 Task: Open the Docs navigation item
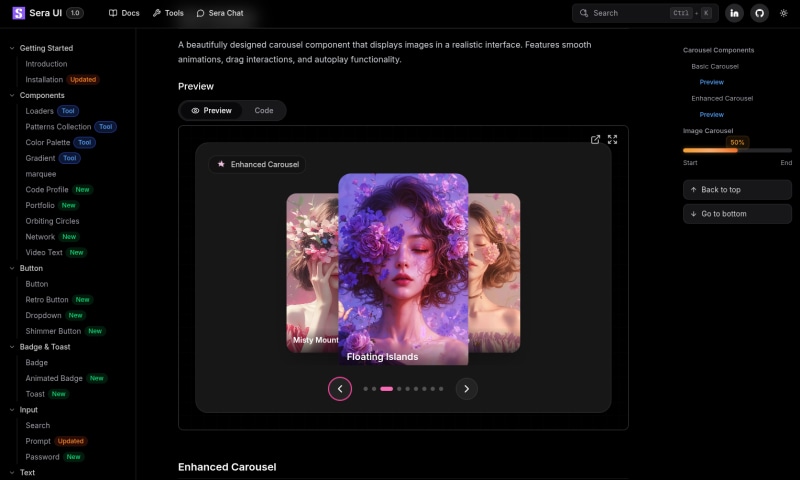124,13
